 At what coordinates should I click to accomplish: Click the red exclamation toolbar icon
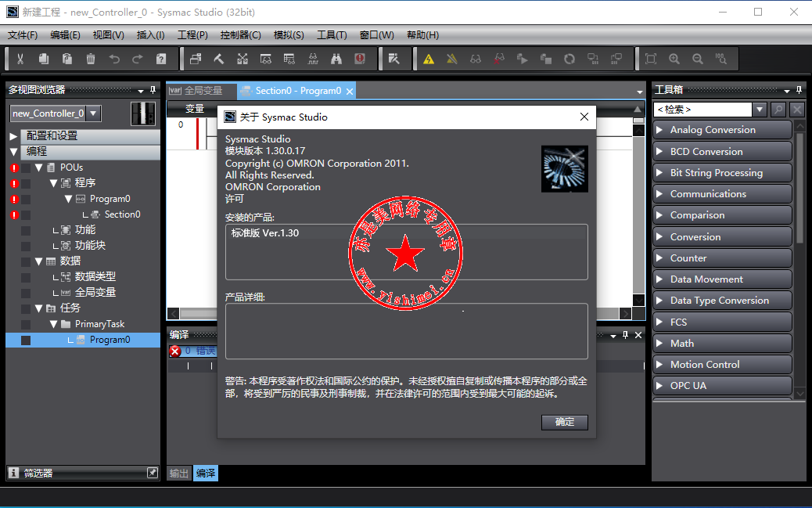coord(360,59)
